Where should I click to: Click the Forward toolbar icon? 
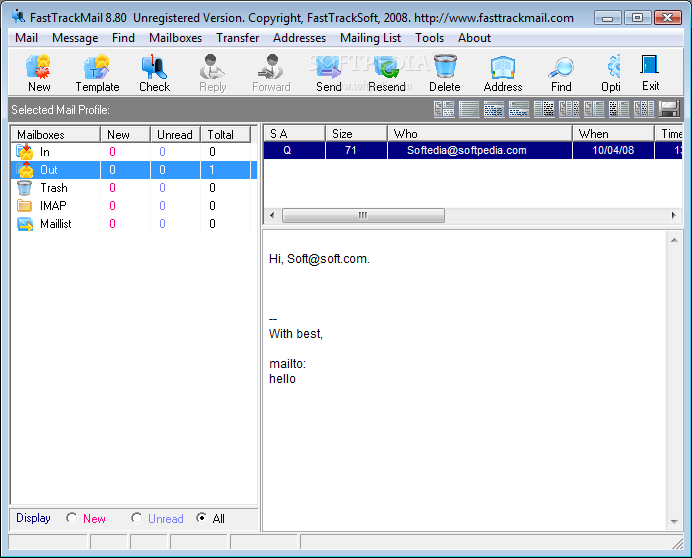(x=271, y=67)
